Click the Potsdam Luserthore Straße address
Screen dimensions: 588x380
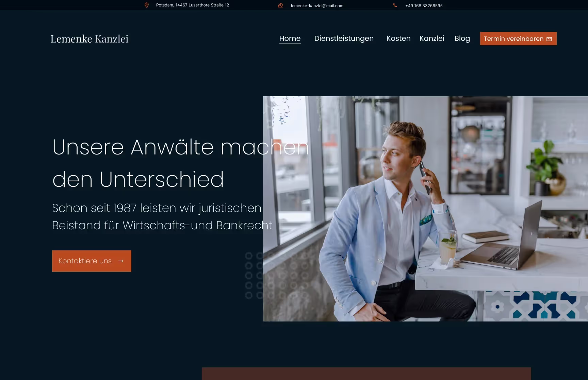tap(193, 5)
